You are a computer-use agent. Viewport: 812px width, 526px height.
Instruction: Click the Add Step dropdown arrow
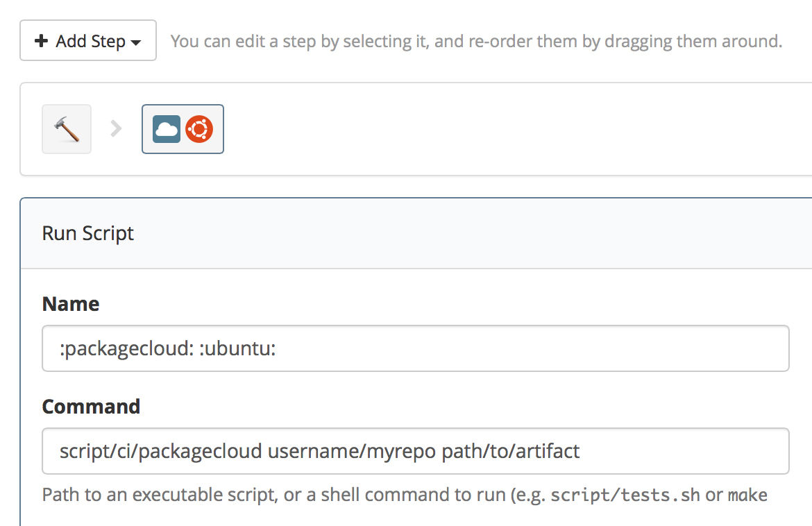pos(136,42)
